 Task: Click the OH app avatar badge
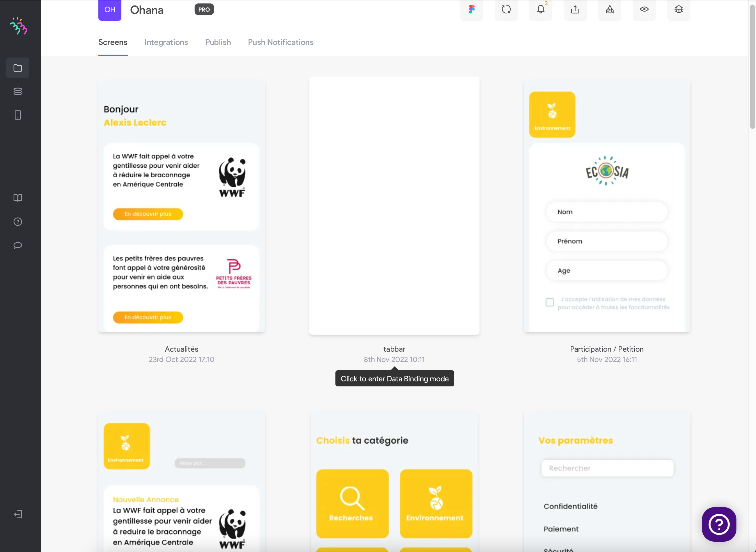[110, 10]
